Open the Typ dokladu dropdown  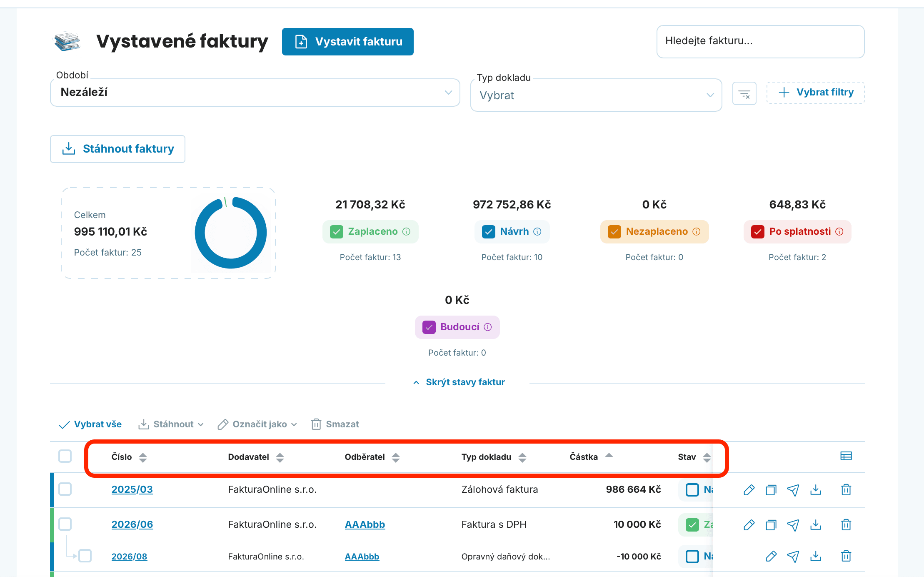(x=596, y=95)
